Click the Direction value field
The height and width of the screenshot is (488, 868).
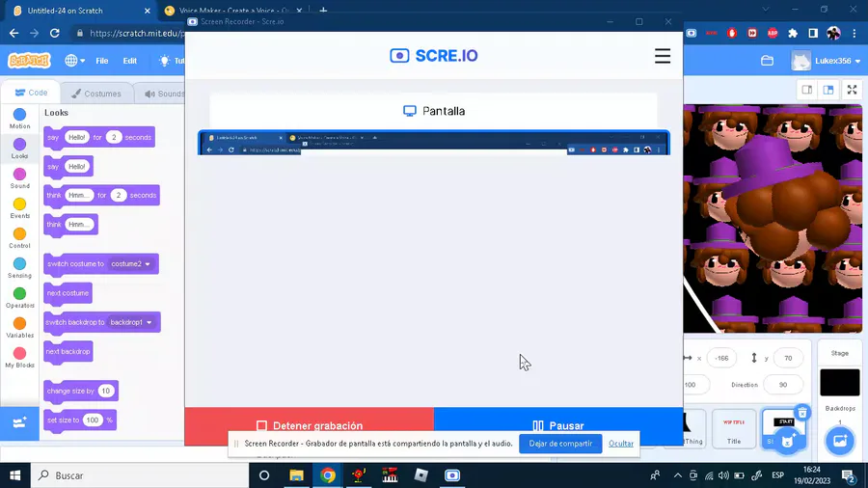point(783,385)
